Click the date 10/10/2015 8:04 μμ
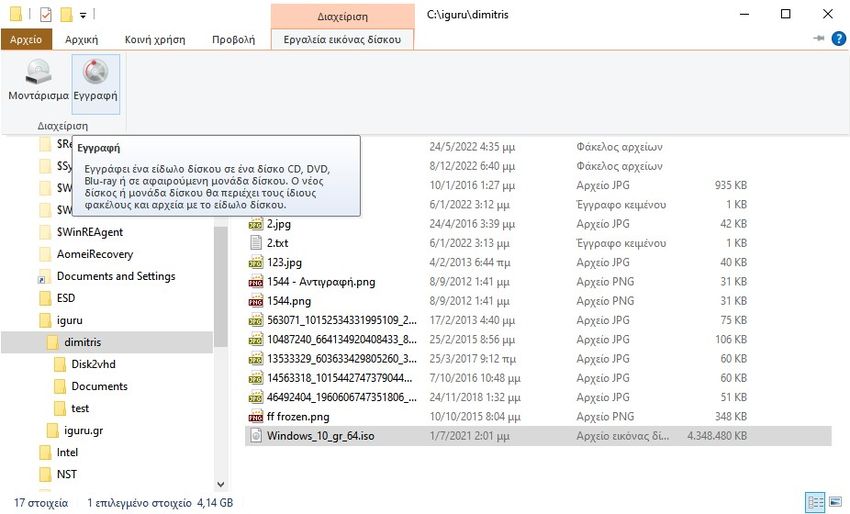Viewport: 850px width, 514px height. click(x=475, y=417)
